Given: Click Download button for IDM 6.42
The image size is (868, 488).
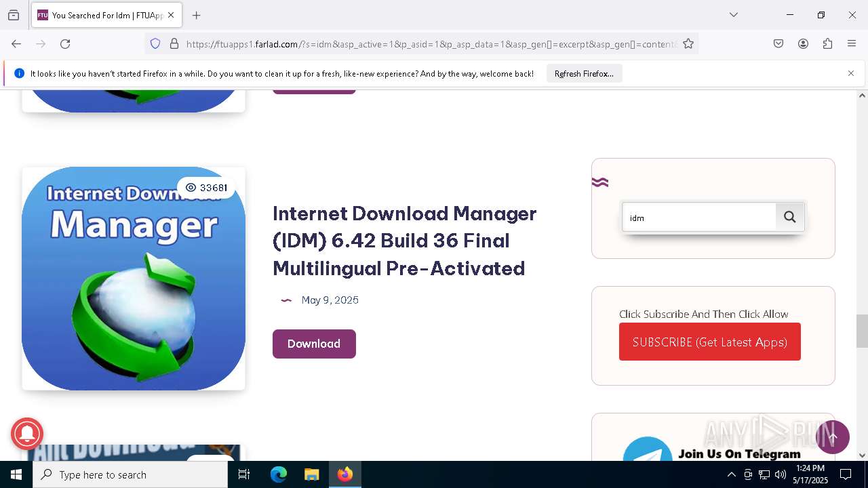Looking at the screenshot, I should [314, 344].
